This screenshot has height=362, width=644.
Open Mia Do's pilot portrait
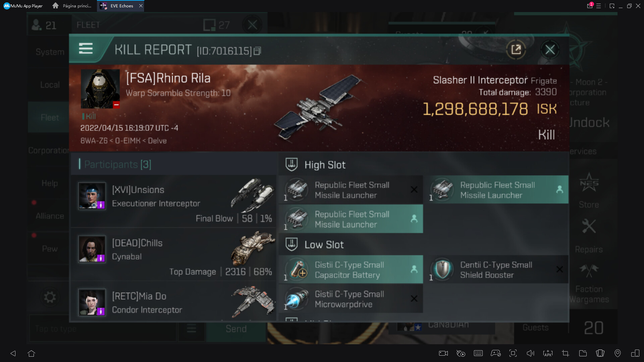coord(92,302)
